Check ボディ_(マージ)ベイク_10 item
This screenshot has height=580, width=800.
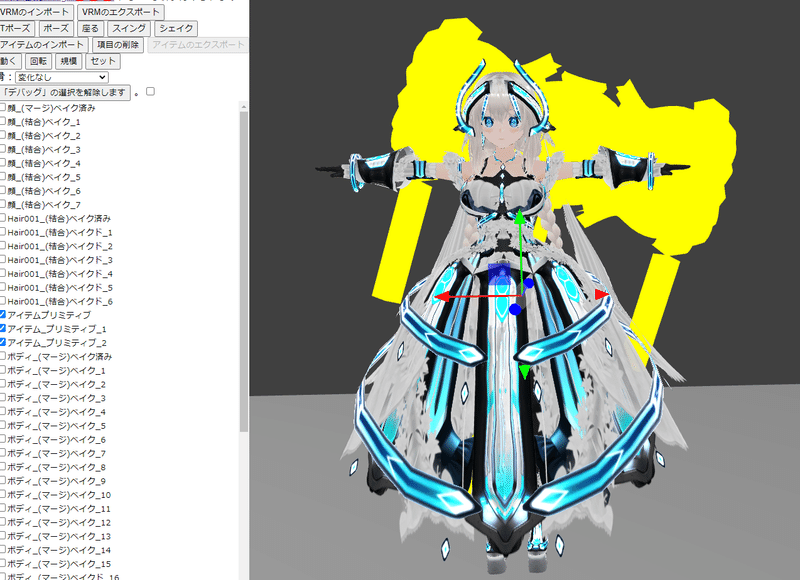click(x=3, y=493)
